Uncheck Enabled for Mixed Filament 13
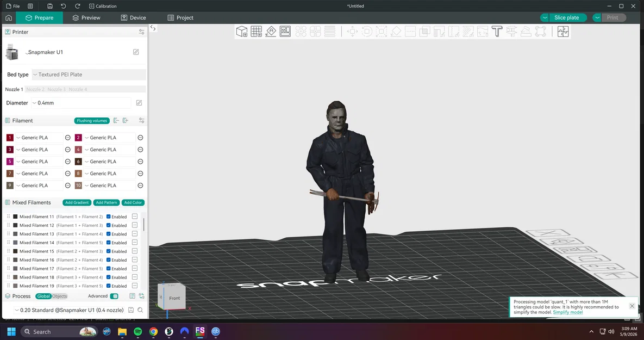Viewport: 644px width, 340px height. [x=109, y=234]
